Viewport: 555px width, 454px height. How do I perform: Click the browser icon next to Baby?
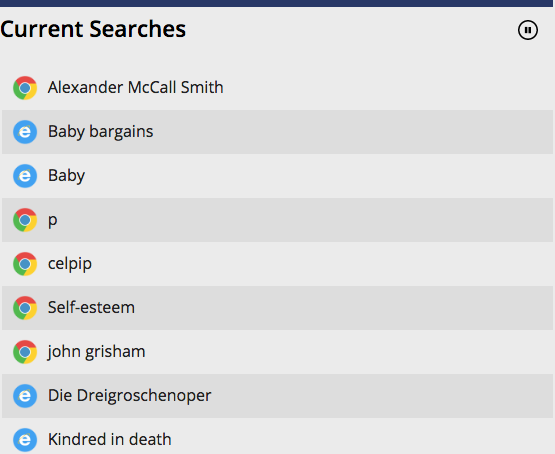(25, 176)
